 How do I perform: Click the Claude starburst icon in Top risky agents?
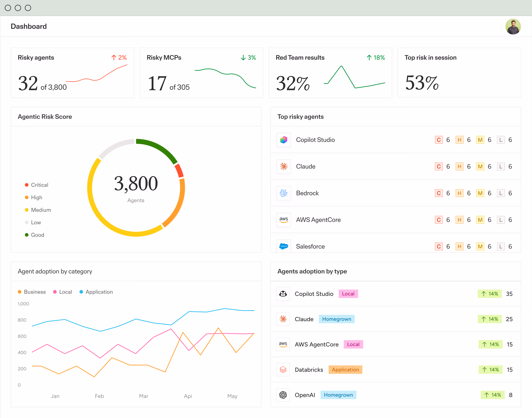(x=284, y=166)
